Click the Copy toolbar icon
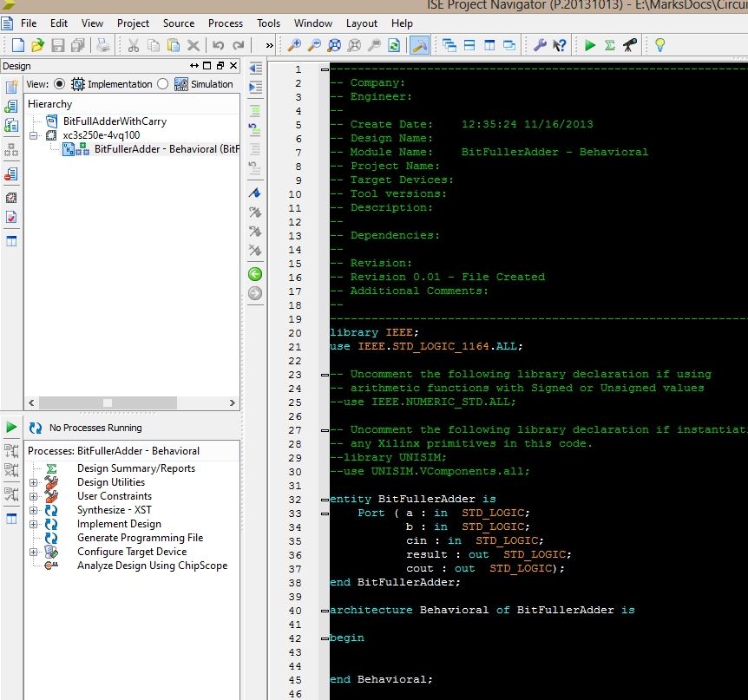The image size is (748, 700). [x=153, y=45]
